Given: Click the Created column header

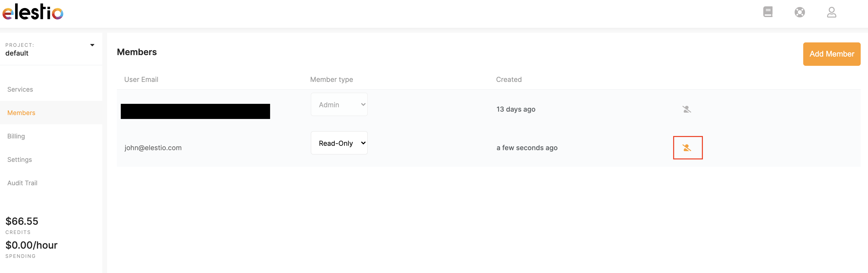Looking at the screenshot, I should coord(509,79).
